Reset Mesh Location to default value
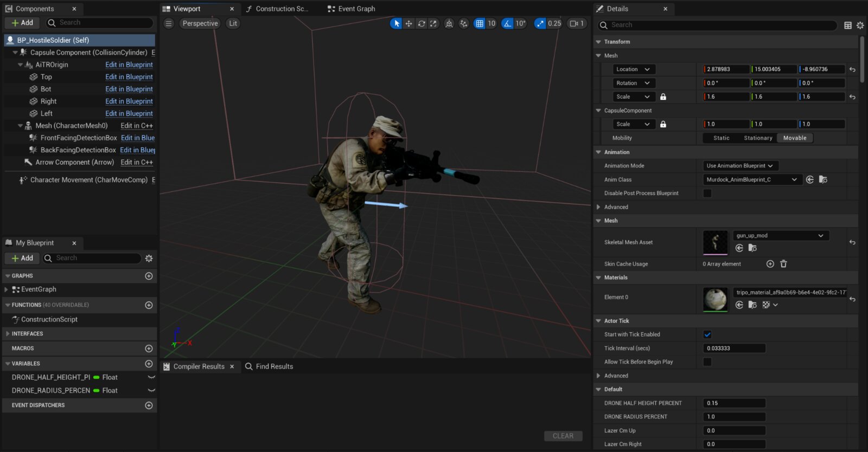The image size is (868, 452). tap(852, 69)
